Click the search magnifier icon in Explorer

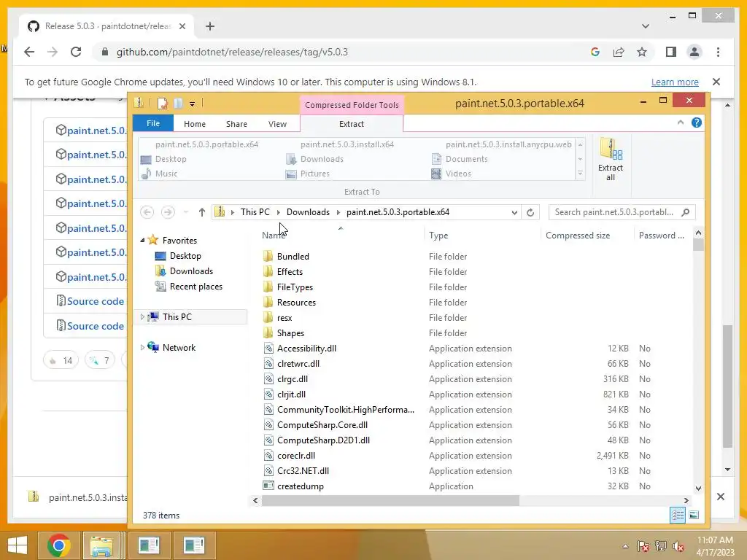686,212
